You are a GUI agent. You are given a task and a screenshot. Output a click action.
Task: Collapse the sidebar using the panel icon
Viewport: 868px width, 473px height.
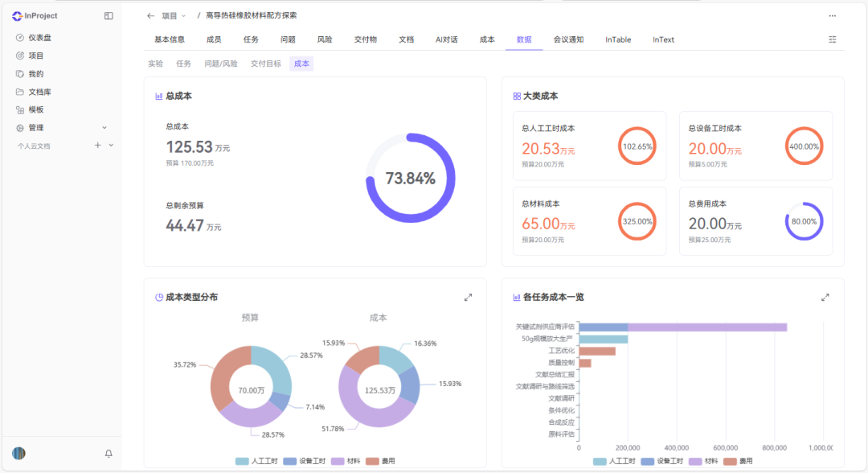(x=109, y=15)
